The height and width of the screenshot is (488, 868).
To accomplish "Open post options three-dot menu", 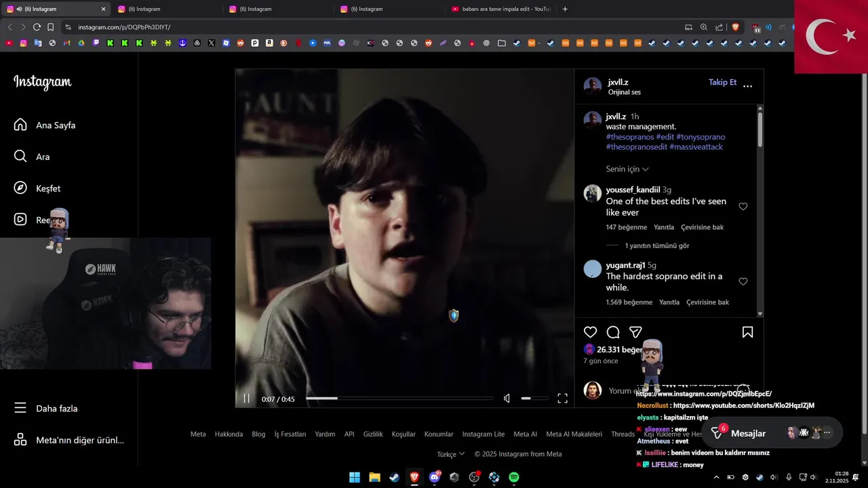I will point(747,86).
